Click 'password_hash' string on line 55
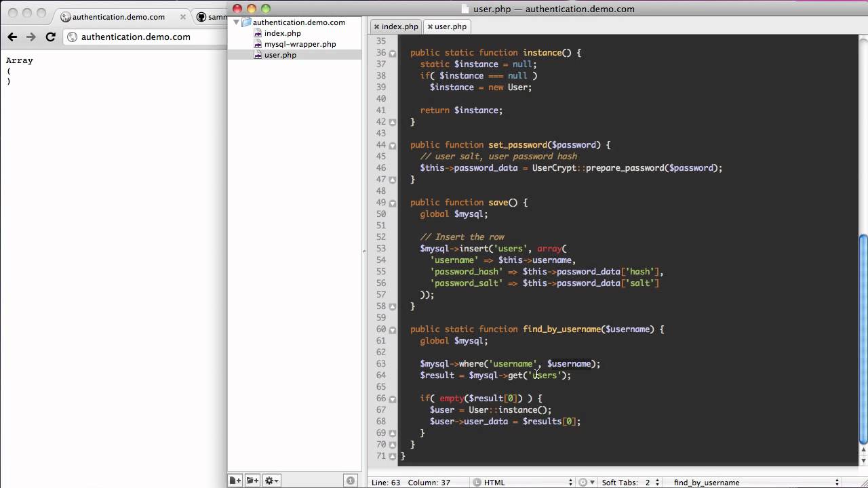 pyautogui.click(x=467, y=272)
